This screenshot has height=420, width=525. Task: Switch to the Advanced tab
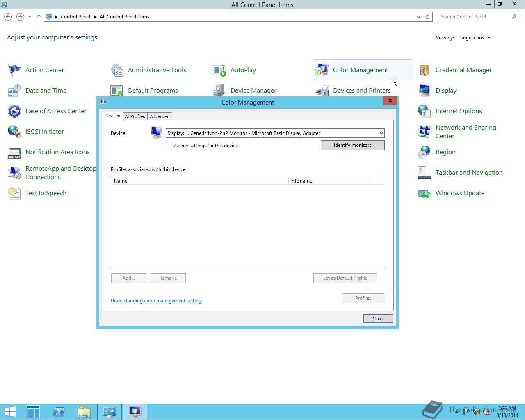click(160, 116)
